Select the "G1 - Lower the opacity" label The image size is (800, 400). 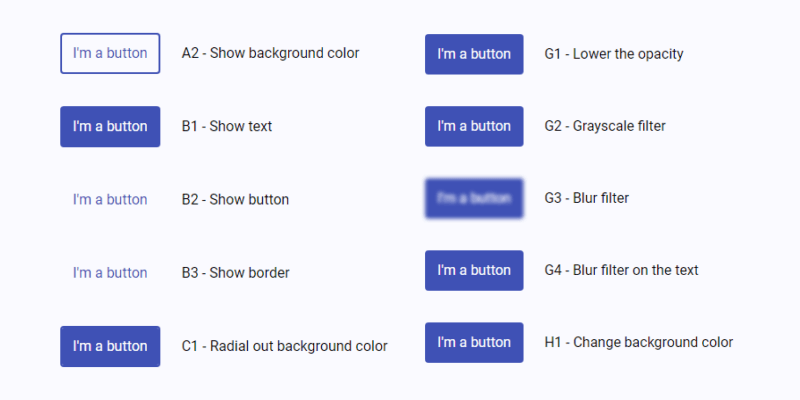614,53
